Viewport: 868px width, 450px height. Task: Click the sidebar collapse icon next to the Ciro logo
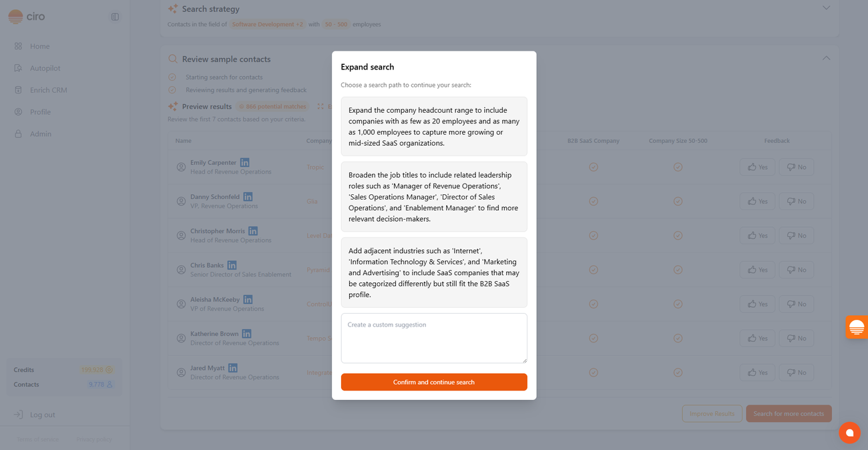pos(115,17)
